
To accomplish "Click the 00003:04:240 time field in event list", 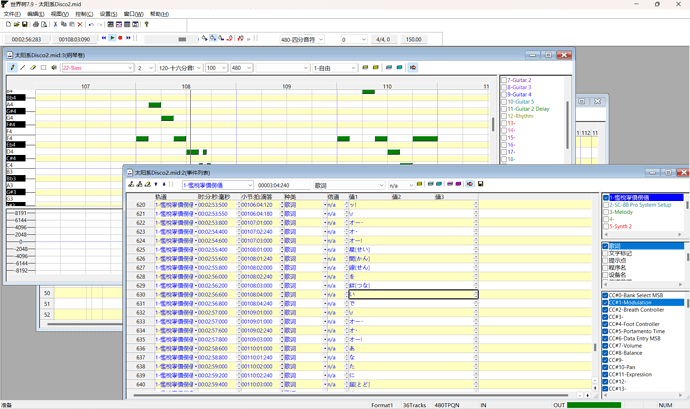I will pyautogui.click(x=283, y=185).
